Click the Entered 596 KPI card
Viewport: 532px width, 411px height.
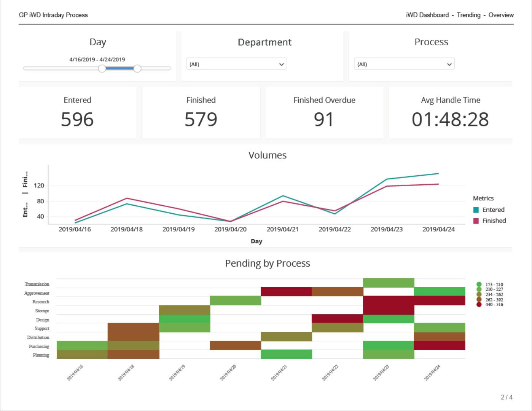click(77, 113)
